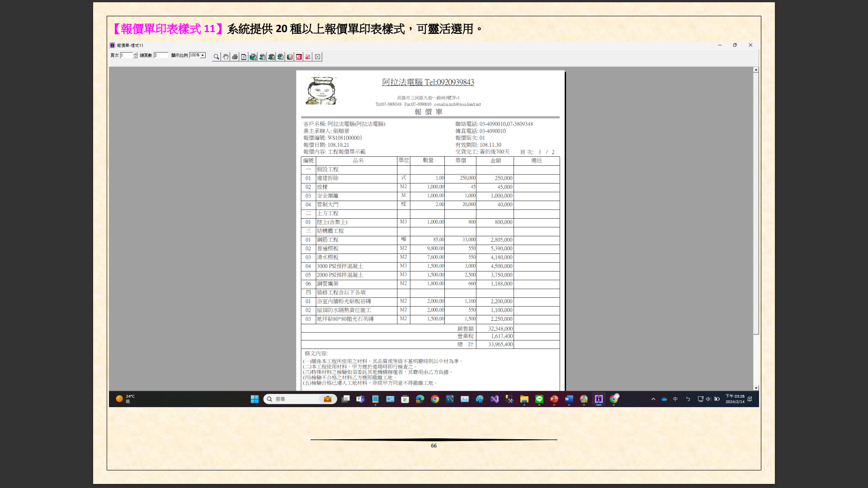Open the page setup document icon

(x=244, y=57)
